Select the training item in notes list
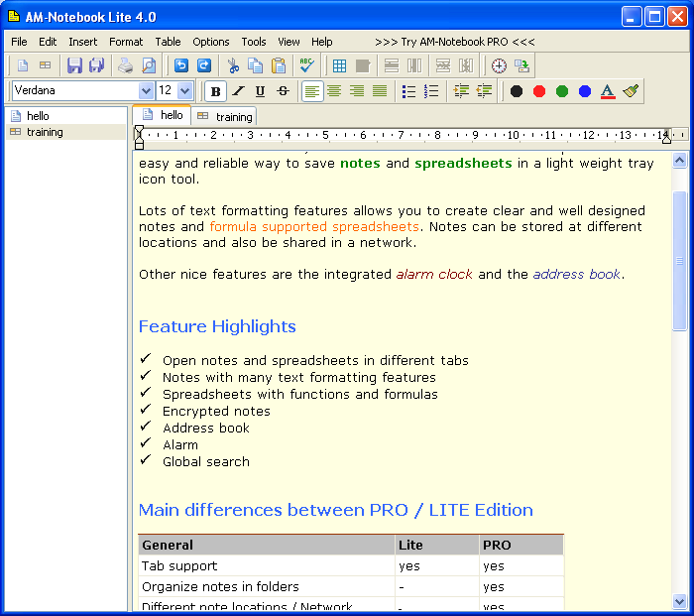The width and height of the screenshot is (694, 616). (45, 132)
